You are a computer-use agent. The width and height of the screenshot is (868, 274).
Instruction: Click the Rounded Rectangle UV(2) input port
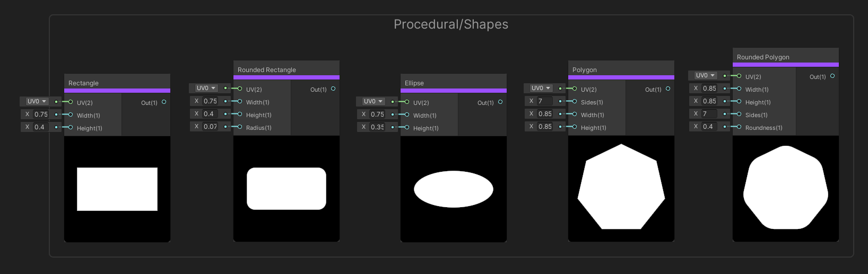click(240, 89)
